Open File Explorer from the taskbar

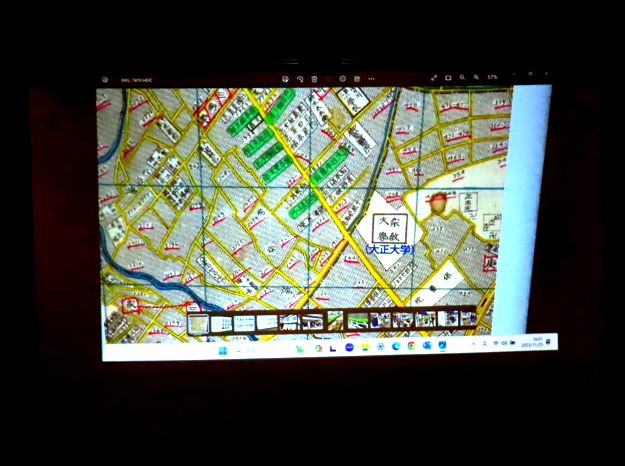click(365, 347)
